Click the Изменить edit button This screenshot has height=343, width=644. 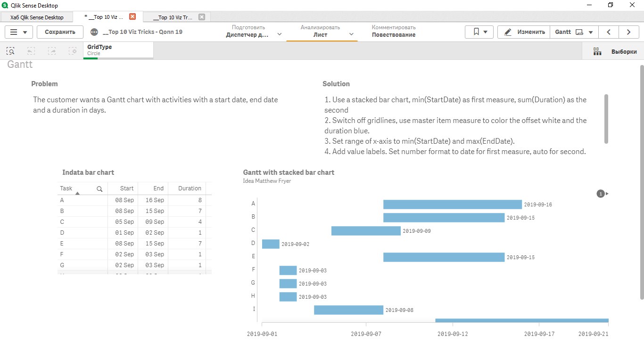[524, 32]
